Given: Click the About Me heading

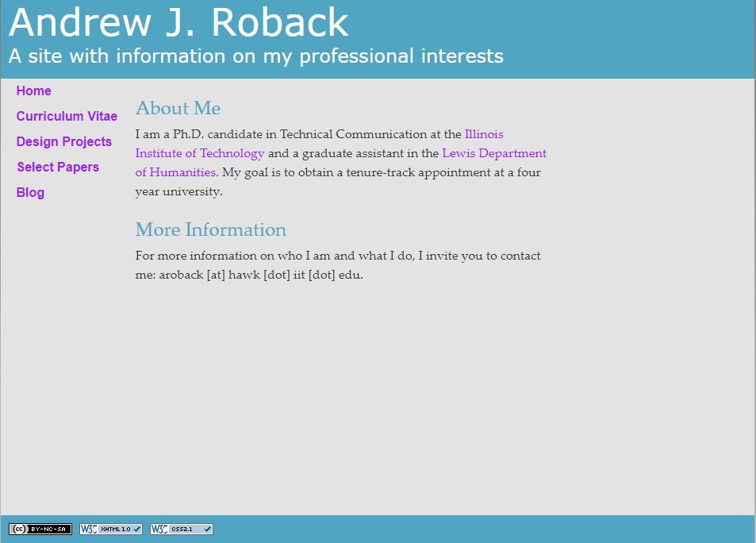Looking at the screenshot, I should [178, 108].
